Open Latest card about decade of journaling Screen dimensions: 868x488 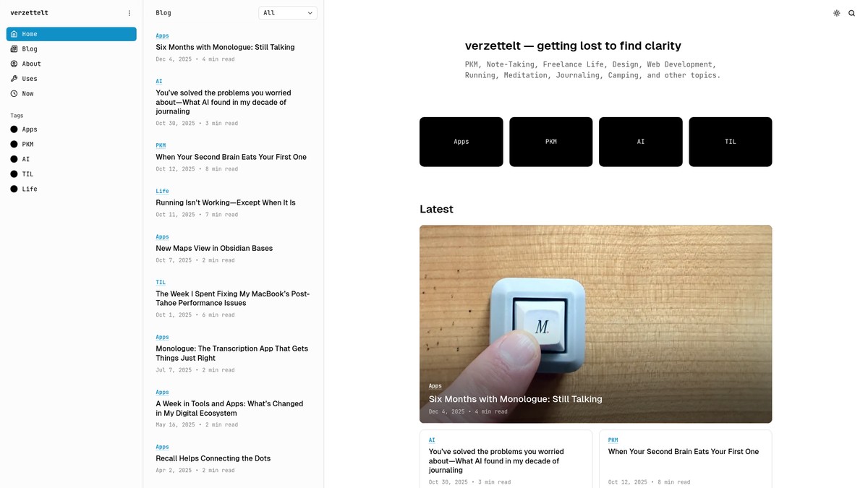coord(496,461)
